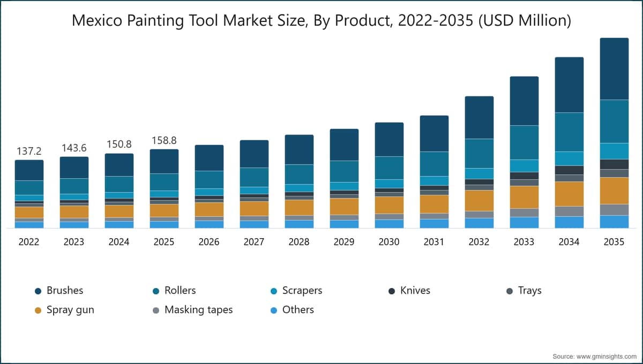Click the Trays legend color dot
This screenshot has height=364, width=643.
(510, 291)
